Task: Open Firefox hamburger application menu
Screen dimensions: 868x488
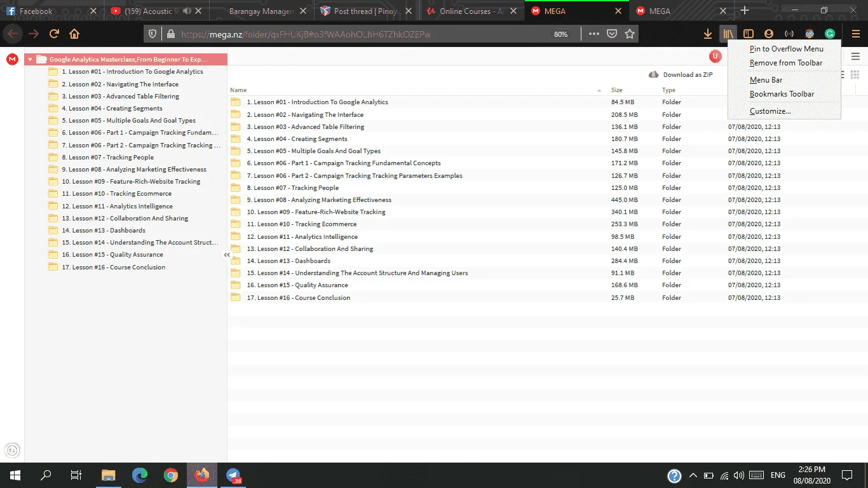Action: tap(855, 34)
